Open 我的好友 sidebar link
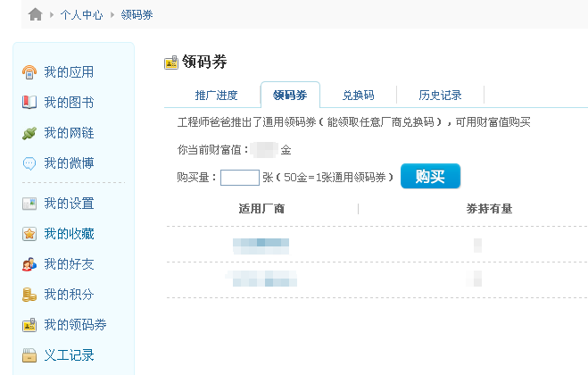 pyautogui.click(x=69, y=264)
